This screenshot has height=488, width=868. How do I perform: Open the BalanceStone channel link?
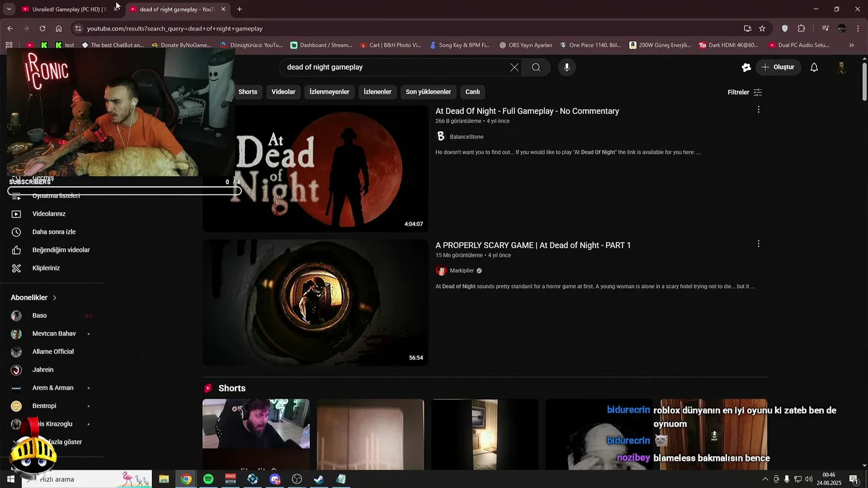(467, 137)
